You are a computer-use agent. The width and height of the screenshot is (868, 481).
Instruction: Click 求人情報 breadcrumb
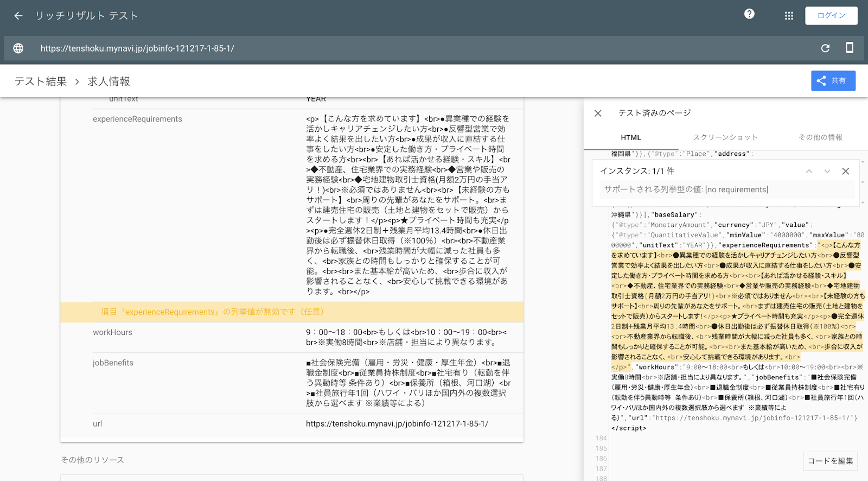point(109,81)
